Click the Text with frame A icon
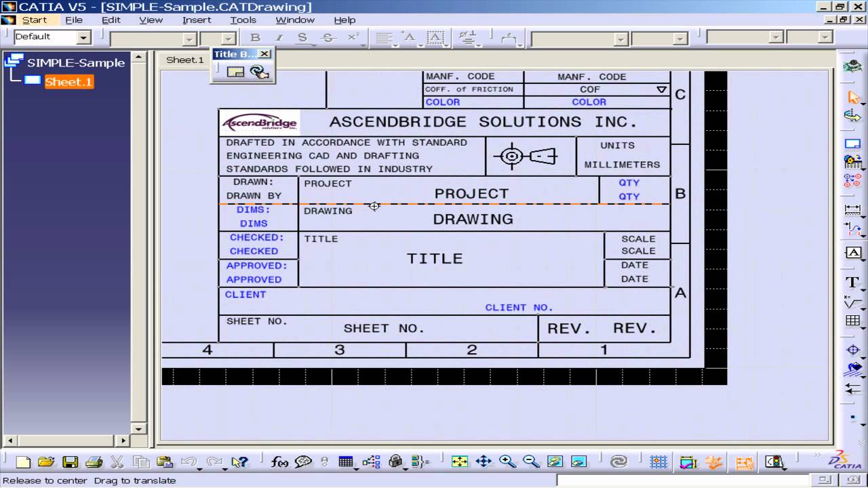The width and height of the screenshot is (868, 488). (x=853, y=253)
